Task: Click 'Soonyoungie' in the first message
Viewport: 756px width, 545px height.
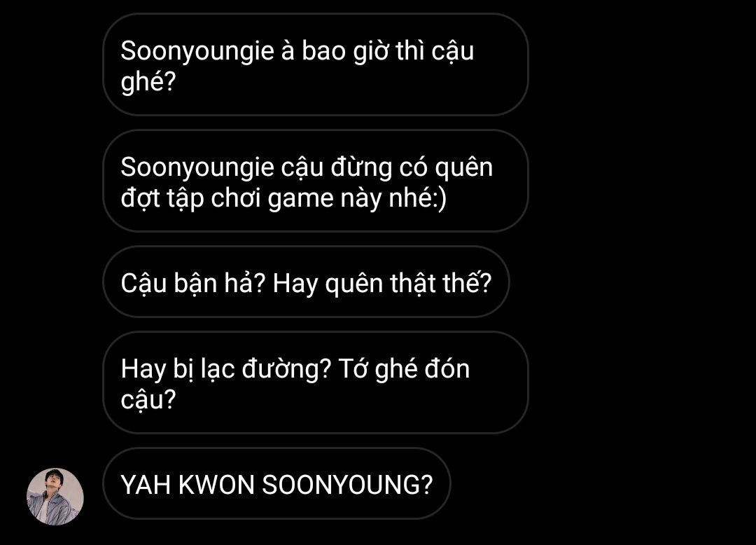Action: coord(197,52)
